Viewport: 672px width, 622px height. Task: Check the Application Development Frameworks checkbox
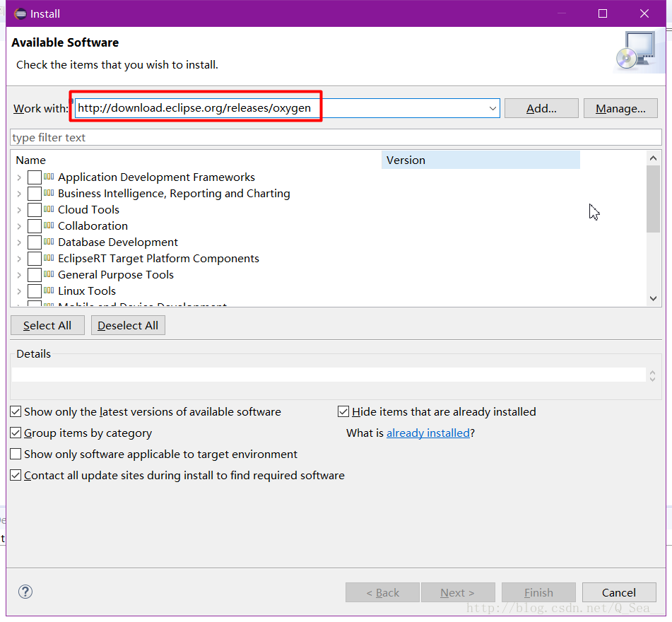pyautogui.click(x=35, y=177)
